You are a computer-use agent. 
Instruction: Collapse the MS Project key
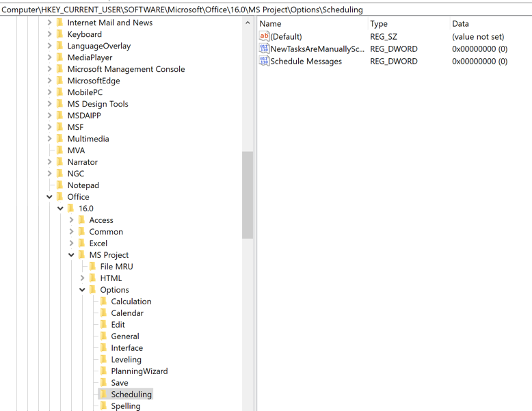click(x=71, y=255)
